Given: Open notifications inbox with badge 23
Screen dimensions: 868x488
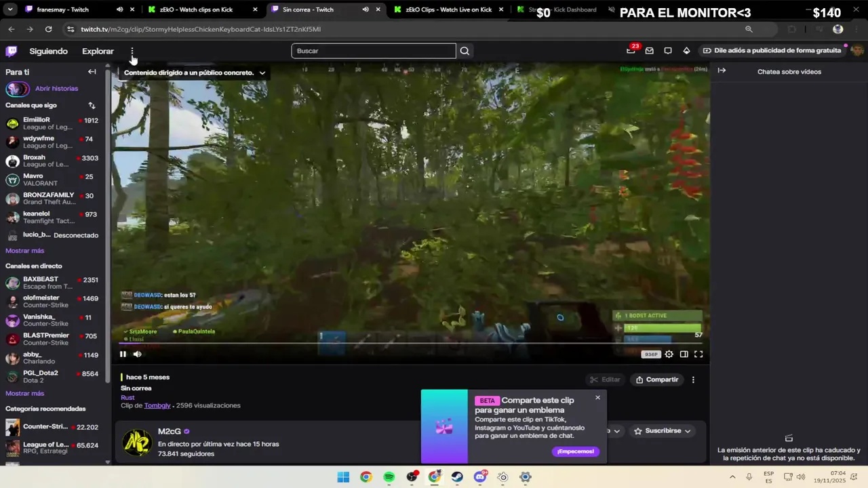Looking at the screenshot, I should pyautogui.click(x=631, y=50).
